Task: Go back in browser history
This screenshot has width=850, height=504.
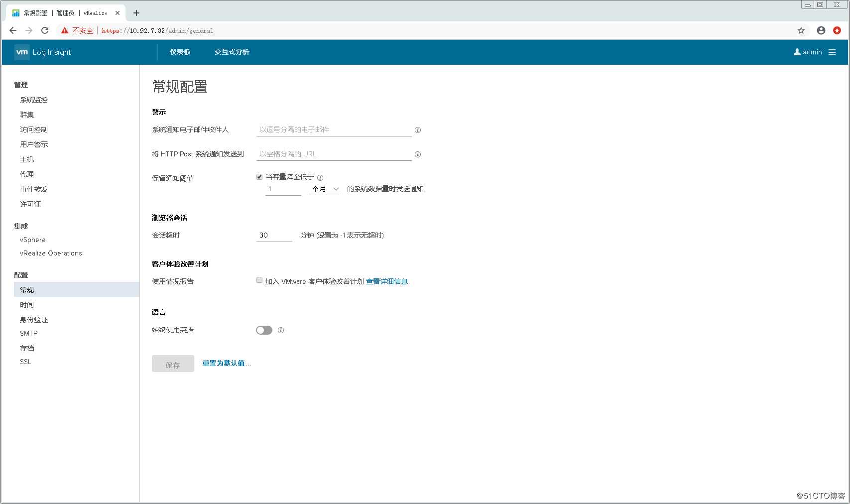Action: click(x=13, y=30)
